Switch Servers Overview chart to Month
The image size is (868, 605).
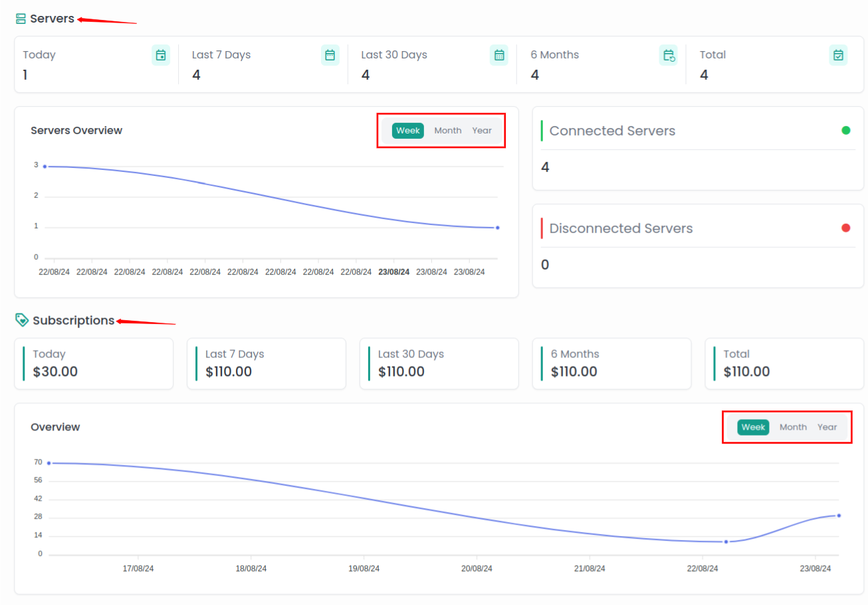point(448,130)
